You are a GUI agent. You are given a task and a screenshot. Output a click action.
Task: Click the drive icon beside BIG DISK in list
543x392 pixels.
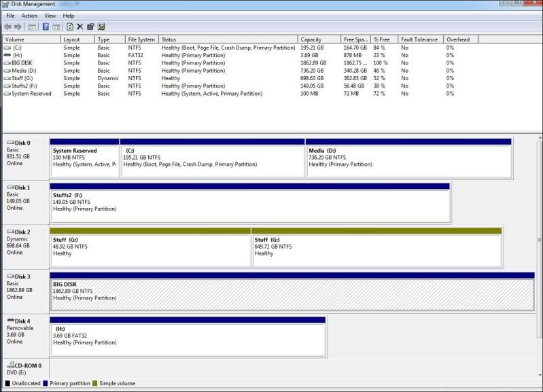(x=7, y=63)
